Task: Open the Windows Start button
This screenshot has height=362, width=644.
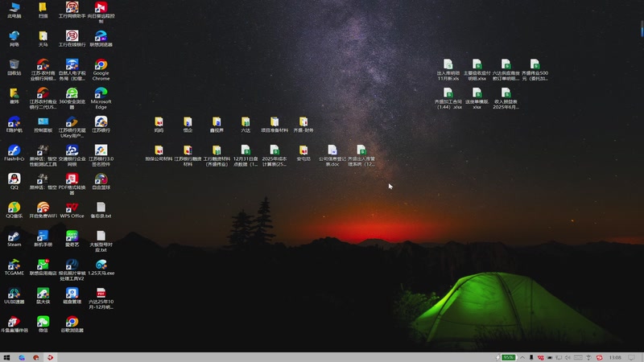Action: coord(6,357)
